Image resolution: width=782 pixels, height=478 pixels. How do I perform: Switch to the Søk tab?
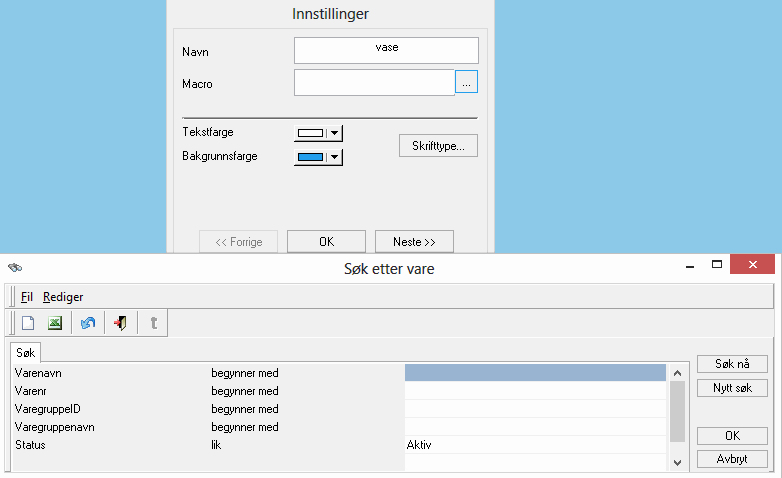point(26,354)
